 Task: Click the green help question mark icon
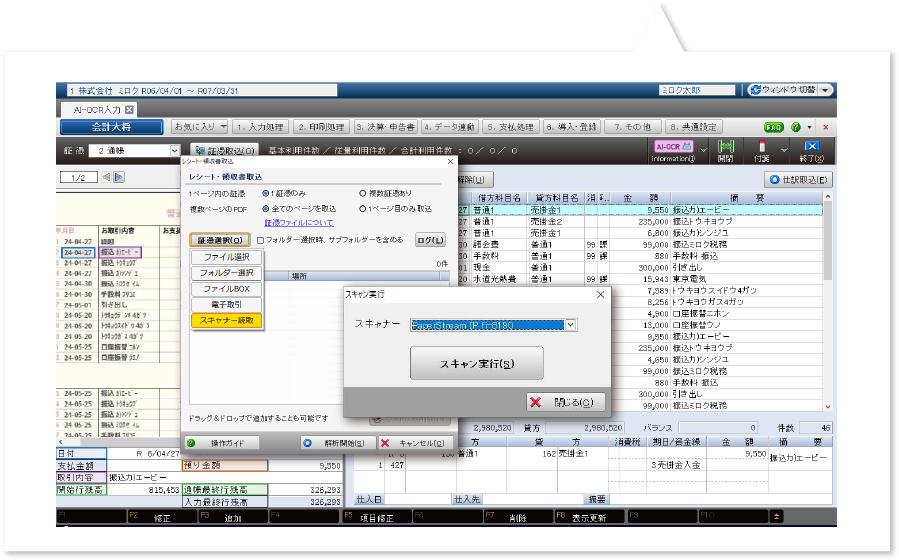click(x=795, y=128)
